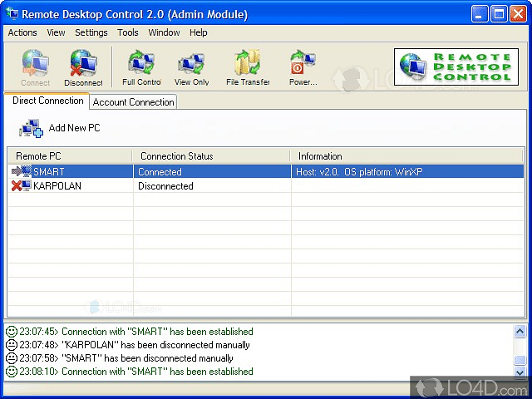Start a Full Control session
Viewport: 532px width, 399px height.
pos(141,65)
